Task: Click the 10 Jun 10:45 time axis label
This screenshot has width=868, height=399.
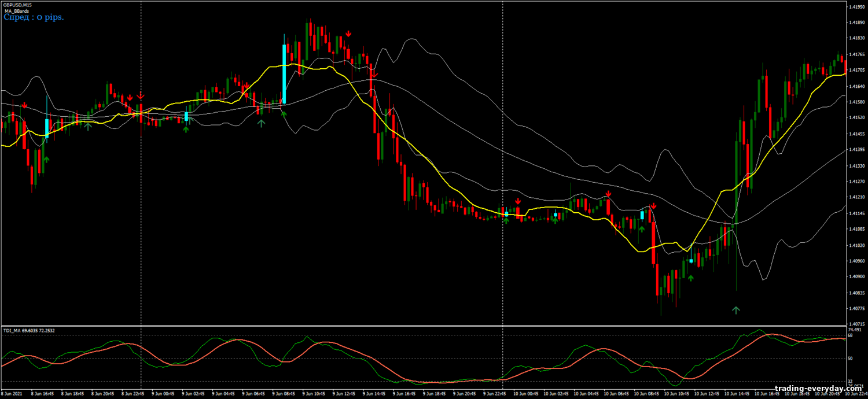Action: (678, 394)
